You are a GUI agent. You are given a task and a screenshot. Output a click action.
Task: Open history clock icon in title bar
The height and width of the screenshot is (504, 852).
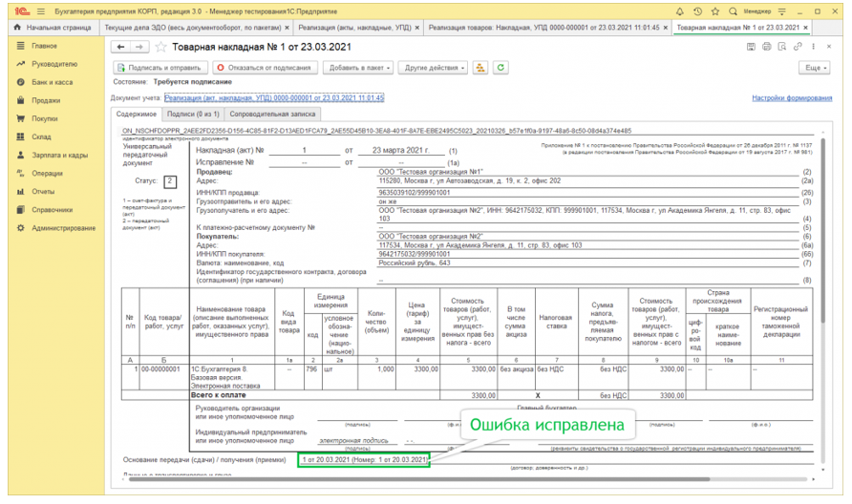point(697,11)
